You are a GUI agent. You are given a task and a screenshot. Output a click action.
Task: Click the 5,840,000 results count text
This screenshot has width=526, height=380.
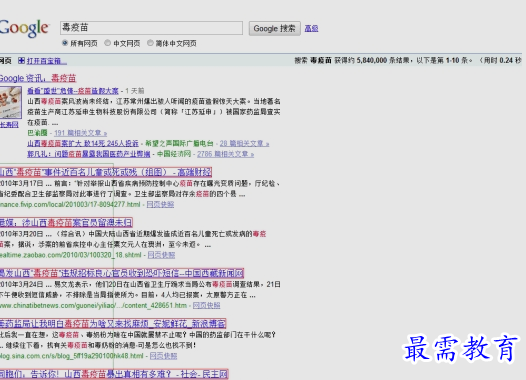tap(372, 60)
